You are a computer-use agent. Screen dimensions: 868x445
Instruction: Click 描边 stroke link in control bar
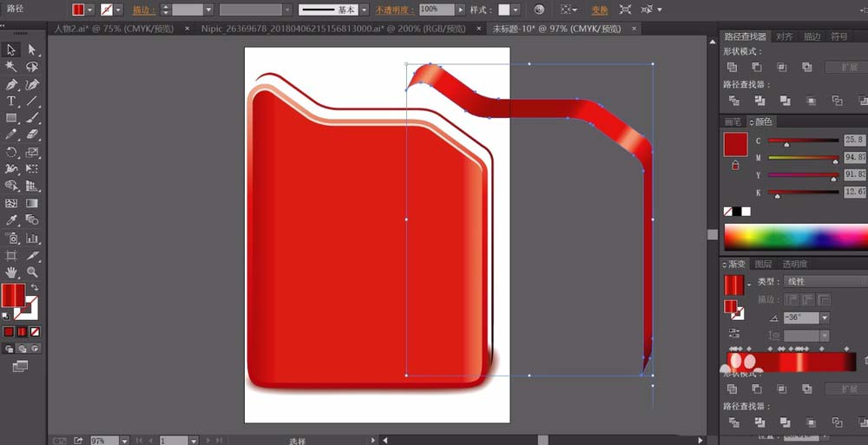[x=143, y=10]
